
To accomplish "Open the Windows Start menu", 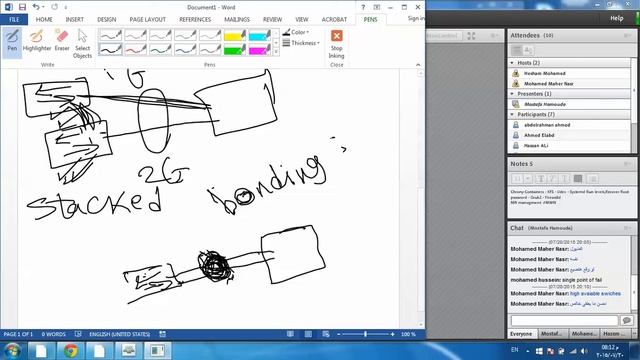I will pos(13,351).
